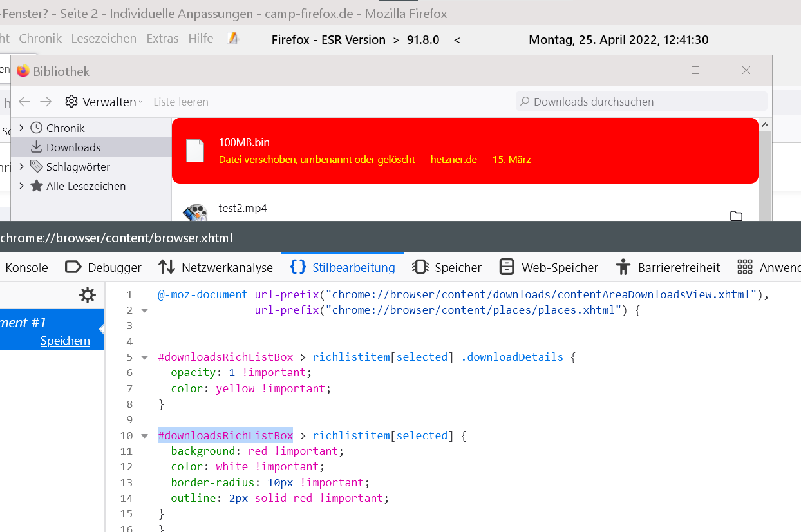Viewport: 801px width, 532px height.
Task: Select the 100MB.bin download entry
Action: [x=464, y=151]
